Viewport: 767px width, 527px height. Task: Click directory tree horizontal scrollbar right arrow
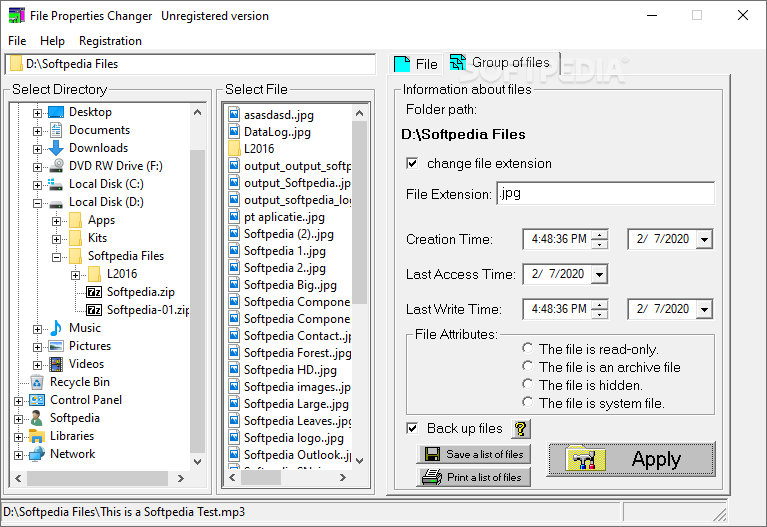[180, 478]
